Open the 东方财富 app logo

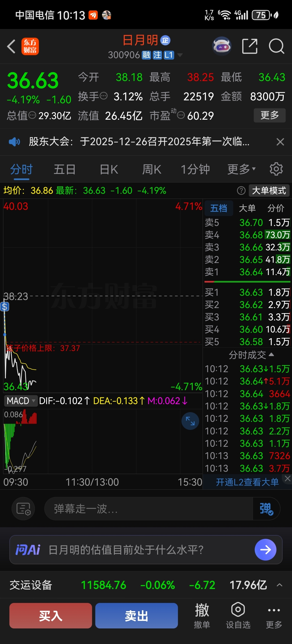tap(30, 46)
